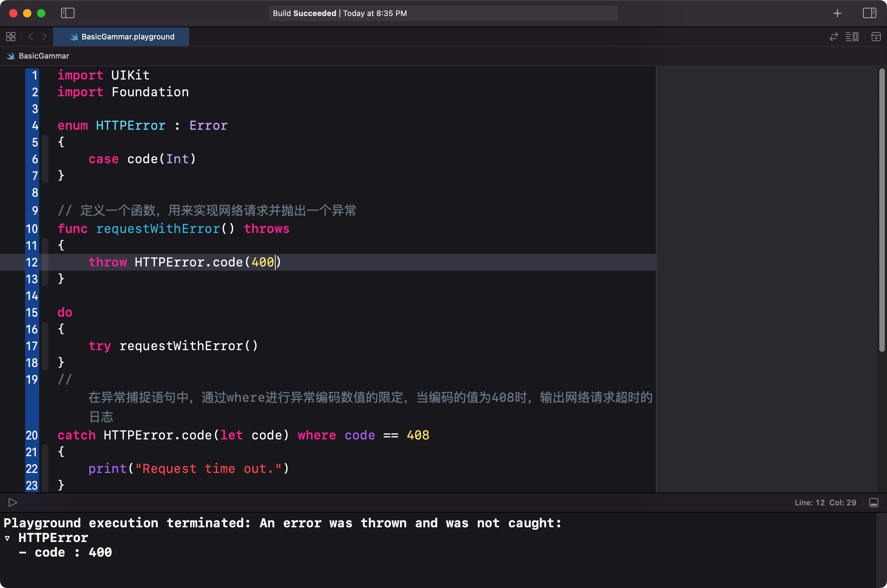Open the related items grid menu
Viewport: 887px width, 588px height.
click(x=11, y=37)
